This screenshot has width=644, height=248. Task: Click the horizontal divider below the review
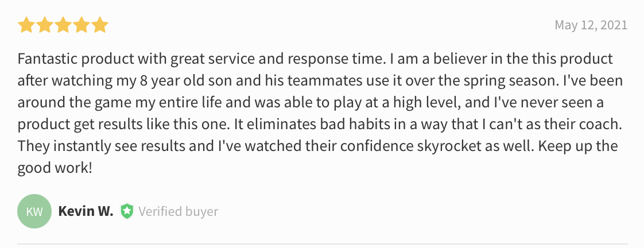pyautogui.click(x=323, y=244)
